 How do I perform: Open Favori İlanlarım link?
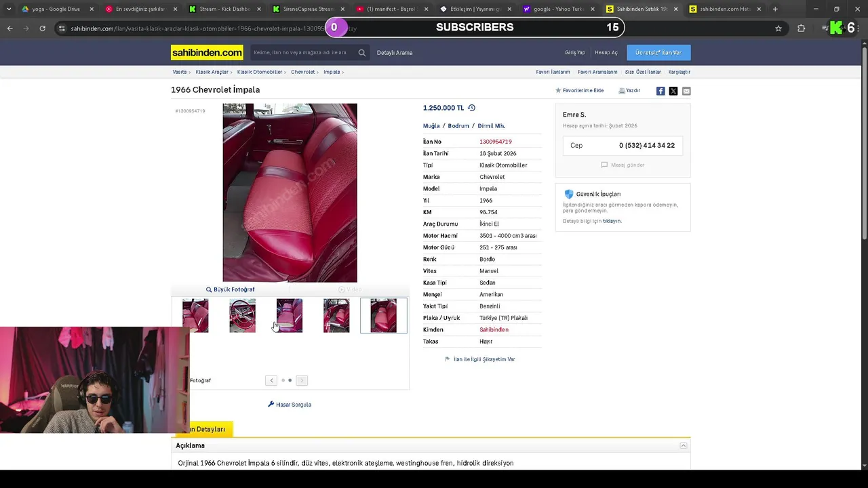[x=553, y=72]
